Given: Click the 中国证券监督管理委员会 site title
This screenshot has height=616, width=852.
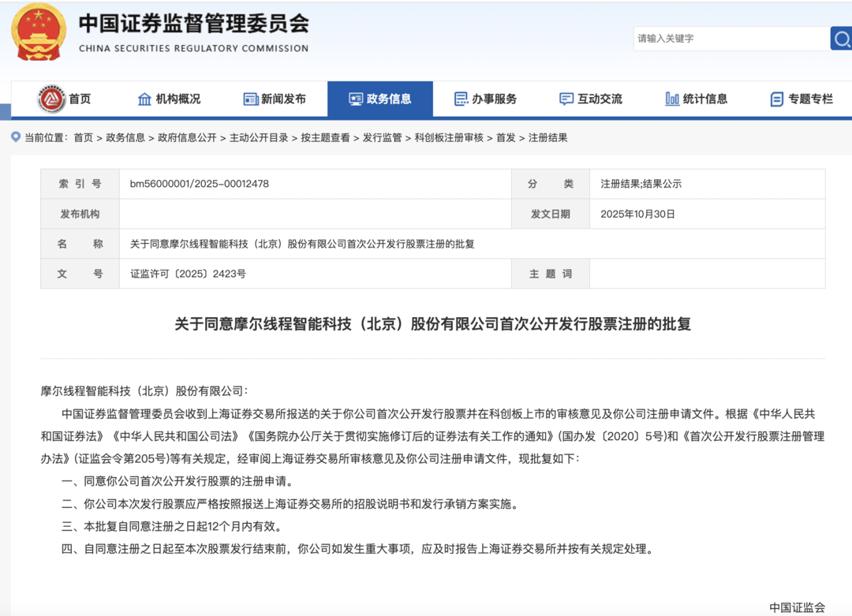Looking at the screenshot, I should pyautogui.click(x=193, y=24).
